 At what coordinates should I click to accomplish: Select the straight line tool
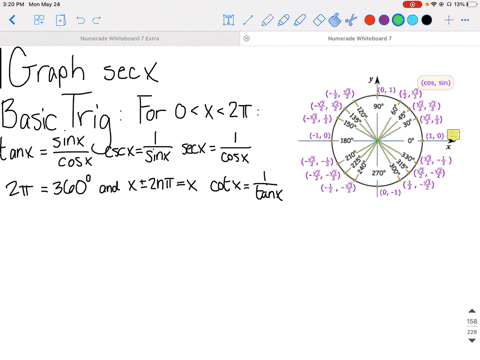pos(248,20)
